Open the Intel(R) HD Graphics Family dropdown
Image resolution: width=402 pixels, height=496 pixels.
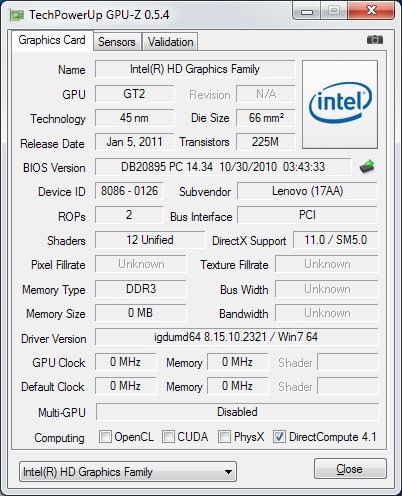pos(128,471)
